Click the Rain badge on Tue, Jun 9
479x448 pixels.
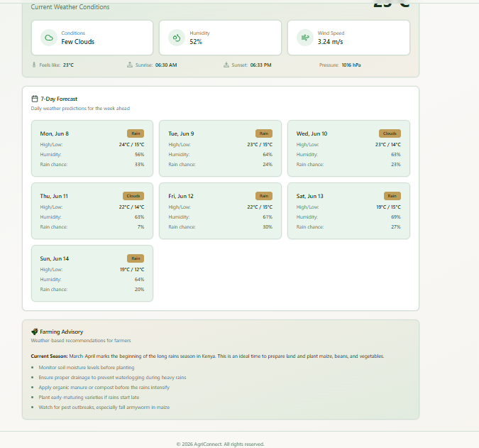pyautogui.click(x=264, y=133)
